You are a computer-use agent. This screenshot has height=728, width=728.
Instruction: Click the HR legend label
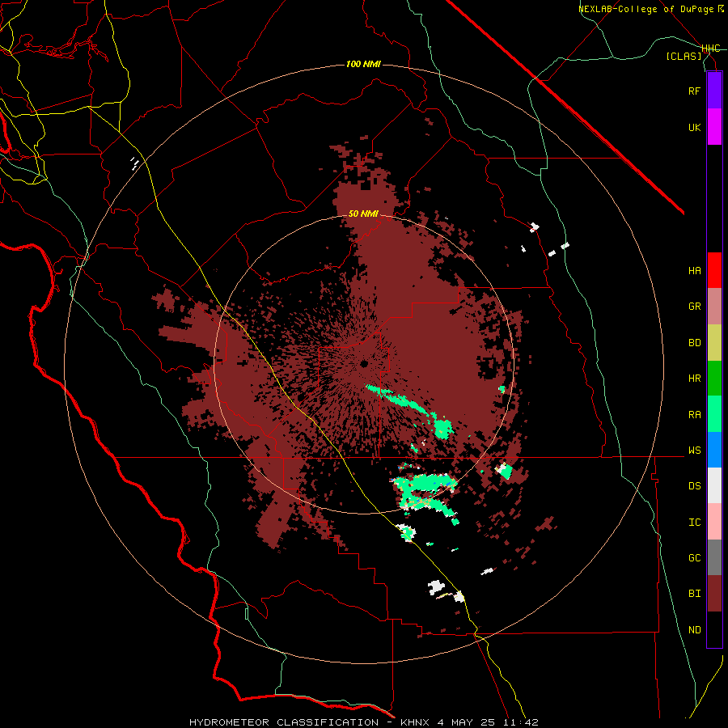pos(694,379)
